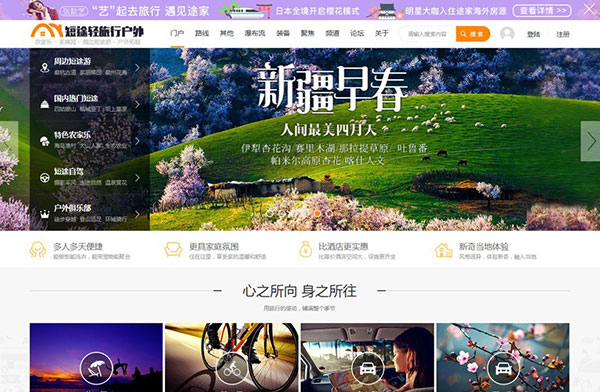Viewport: 600px width, 392px height.
Task: Click the bicycle circle icon on cycling card
Action: pyautogui.click(x=232, y=368)
